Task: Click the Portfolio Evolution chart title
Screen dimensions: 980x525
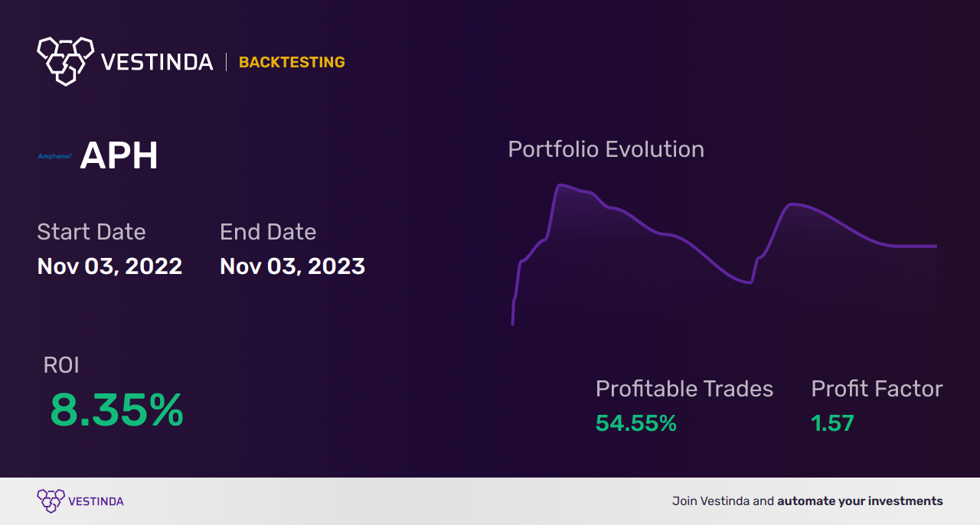Action: [x=606, y=148]
